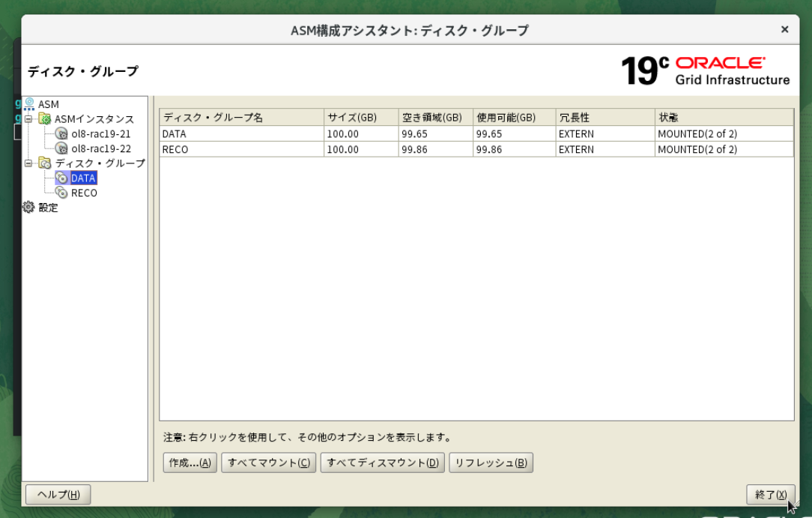The width and height of the screenshot is (812, 518).
Task: Click 100.00 size cell in DATA row
Action: coord(361,133)
